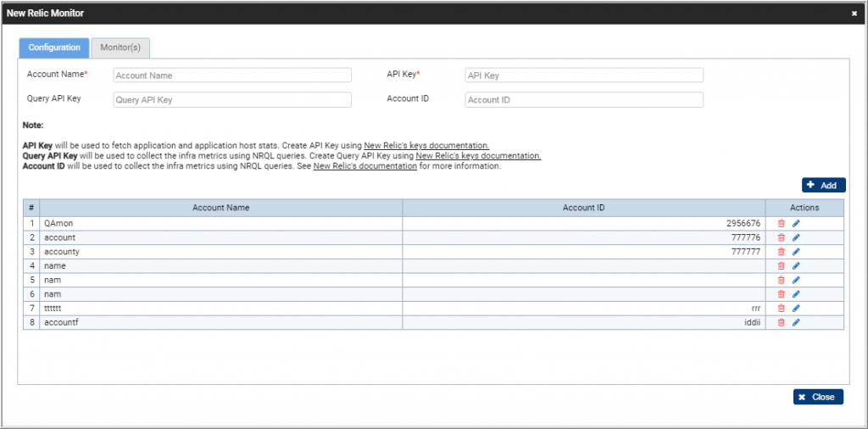Screen dimensions: 868x429
Task: Focus the API Key input field
Action: tap(584, 75)
